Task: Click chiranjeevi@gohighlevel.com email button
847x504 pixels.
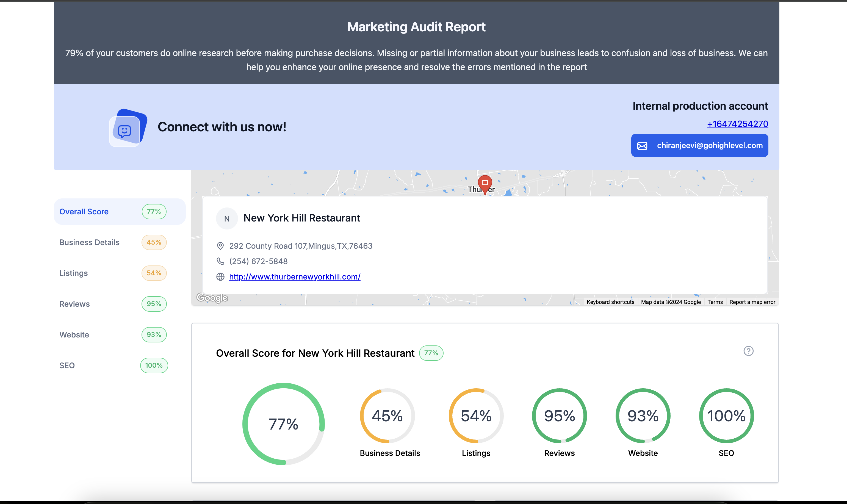Action: (700, 146)
